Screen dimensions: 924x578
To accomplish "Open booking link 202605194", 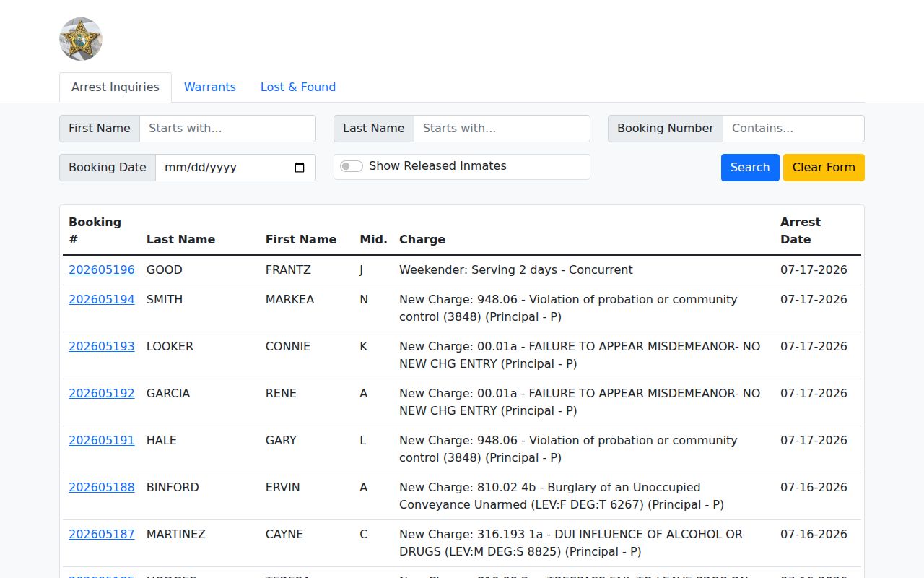I will pos(102,300).
